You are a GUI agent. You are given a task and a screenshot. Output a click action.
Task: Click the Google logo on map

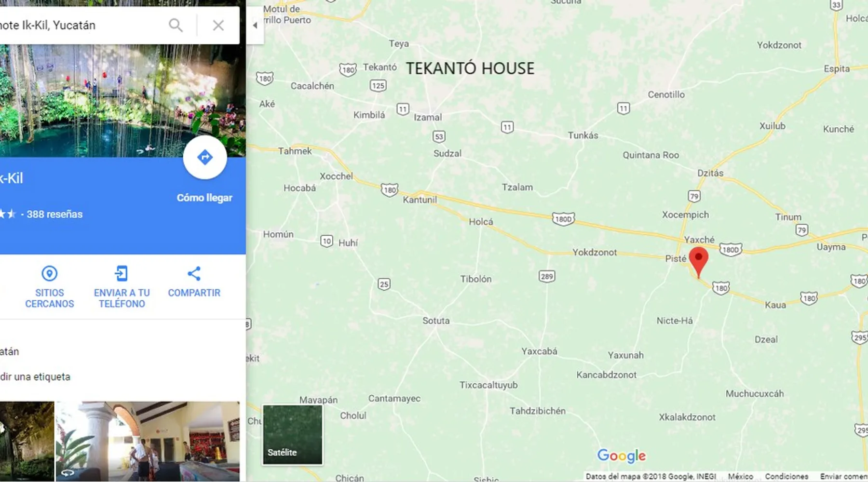click(x=622, y=455)
